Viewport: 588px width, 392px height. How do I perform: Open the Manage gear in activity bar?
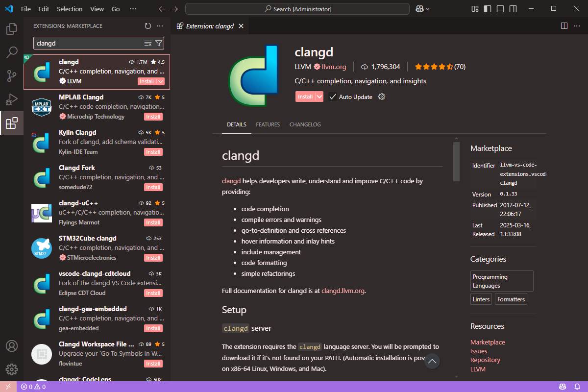(11, 369)
